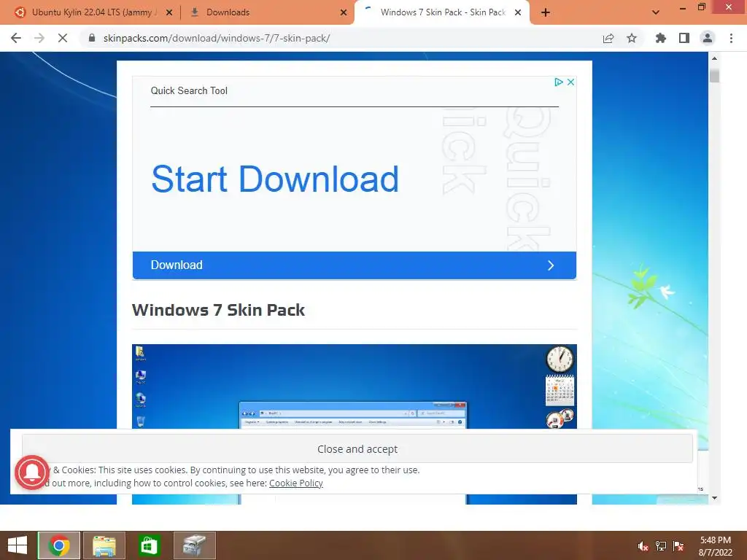Click the scrollbar up arrow
Viewport: 747px width, 560px height.
pyautogui.click(x=714, y=58)
